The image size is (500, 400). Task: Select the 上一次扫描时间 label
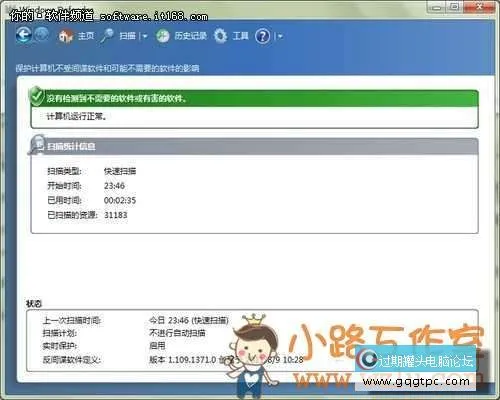point(72,320)
